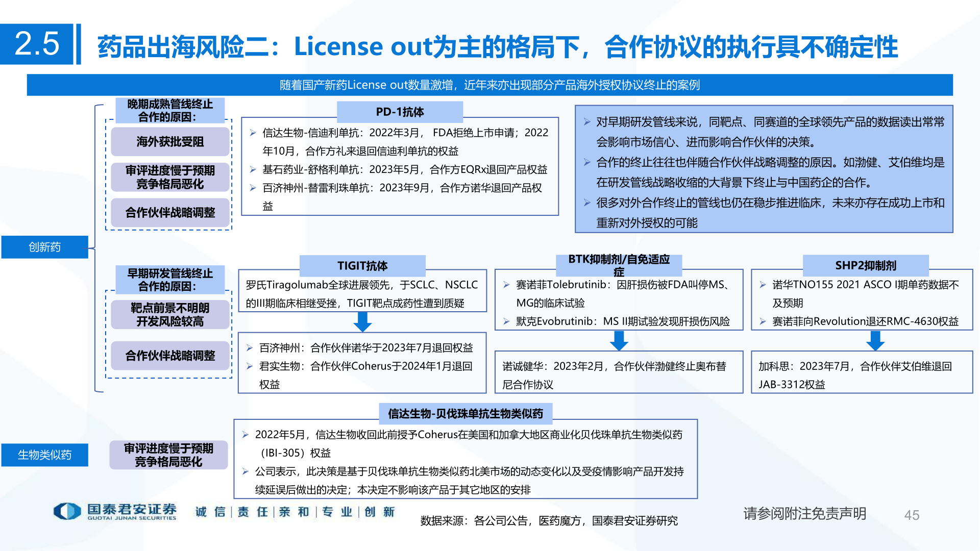
Task: Click 合作伙伴战略调整 box under late-stage reasons
Action: pyautogui.click(x=170, y=212)
